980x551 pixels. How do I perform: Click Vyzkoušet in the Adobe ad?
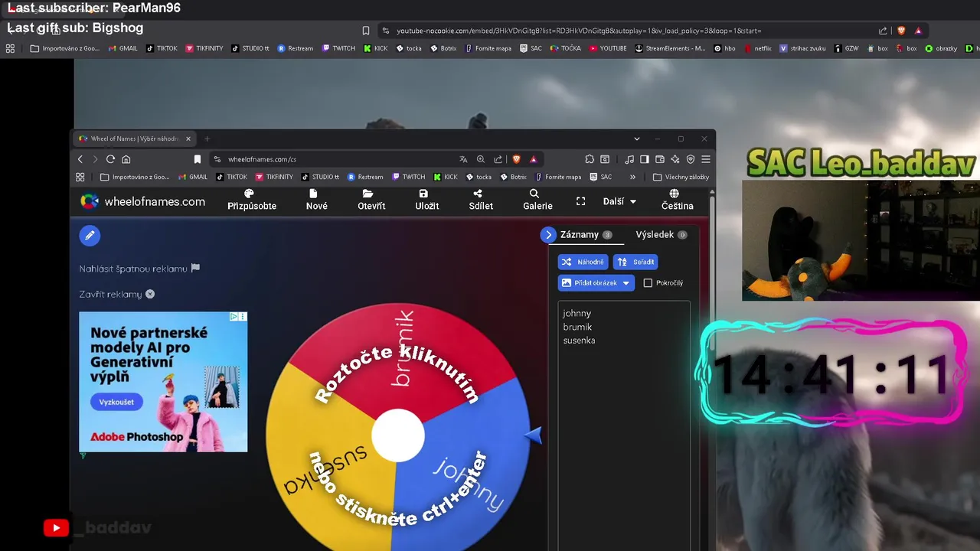[116, 402]
